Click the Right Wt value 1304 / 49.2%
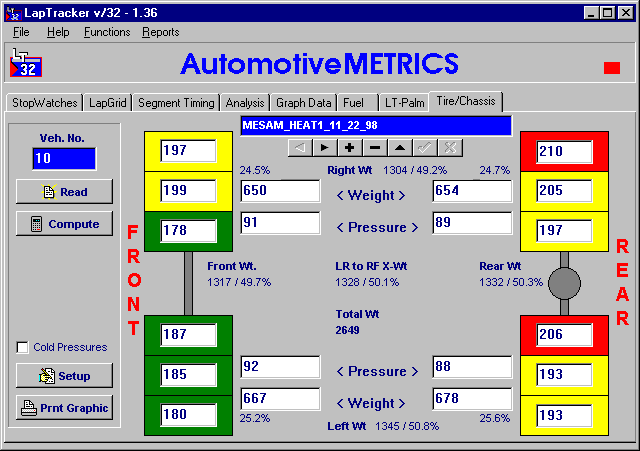 [415, 170]
